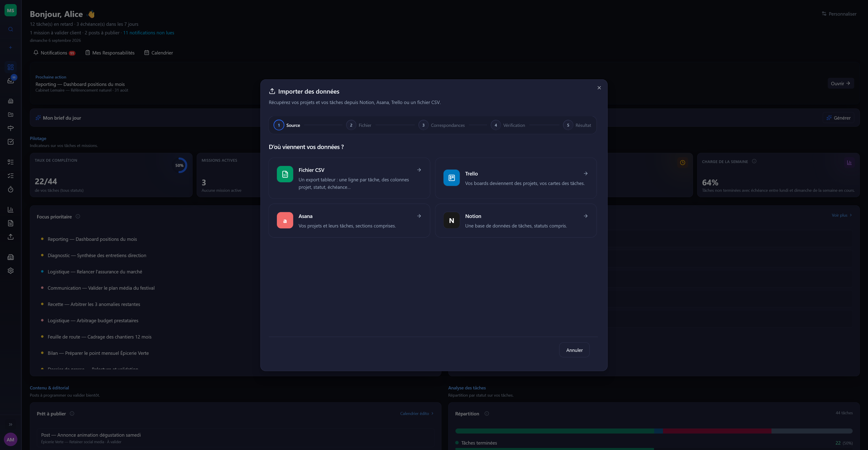This screenshot has width=868, height=450.
Task: Choose the Trello card title as the source
Action: pyautogui.click(x=471, y=174)
